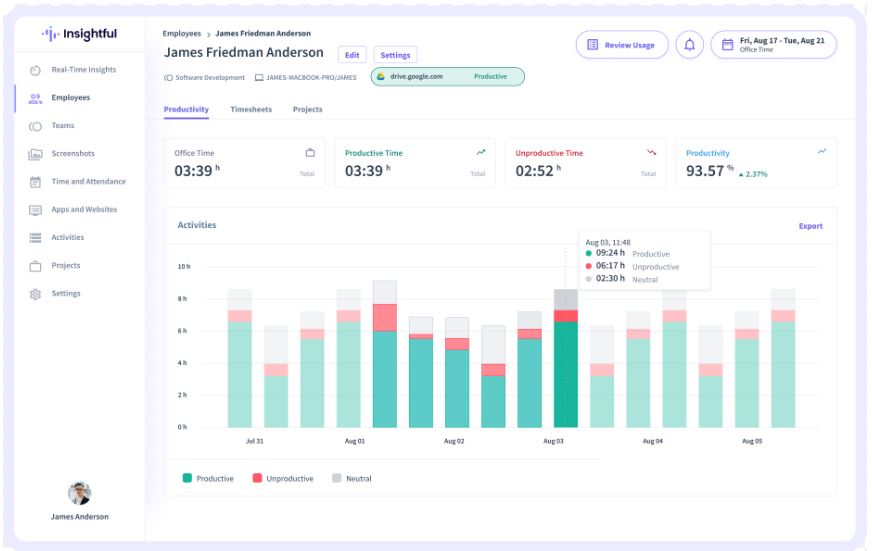
Task: Open Screenshots in the sidebar
Action: (73, 153)
